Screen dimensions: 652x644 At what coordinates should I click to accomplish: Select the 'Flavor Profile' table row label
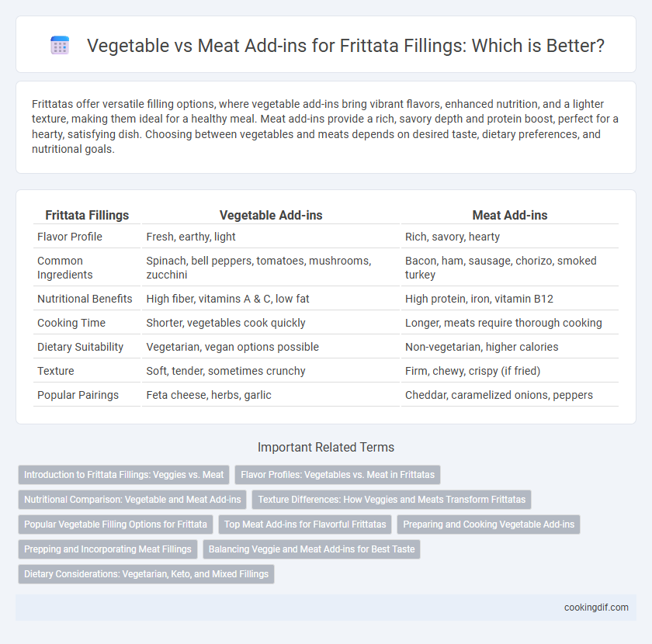tap(70, 237)
